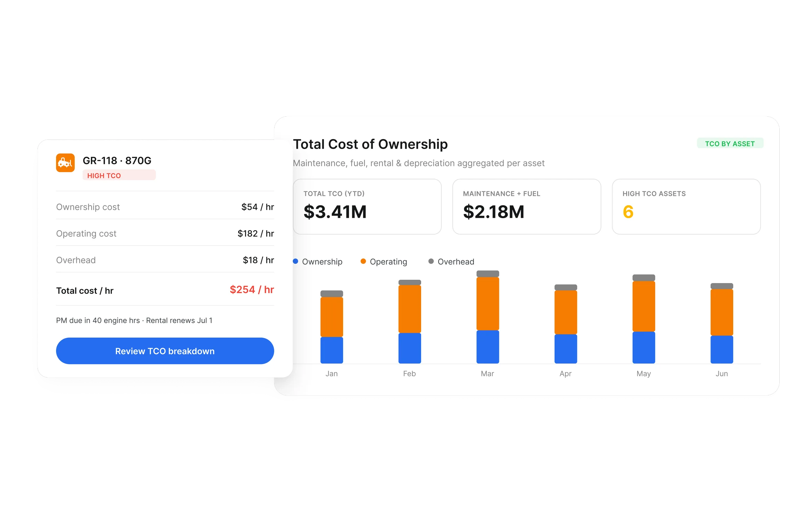This screenshot has width=812, height=523.
Task: Click the Total Cost of Ownership heading
Action: point(370,144)
